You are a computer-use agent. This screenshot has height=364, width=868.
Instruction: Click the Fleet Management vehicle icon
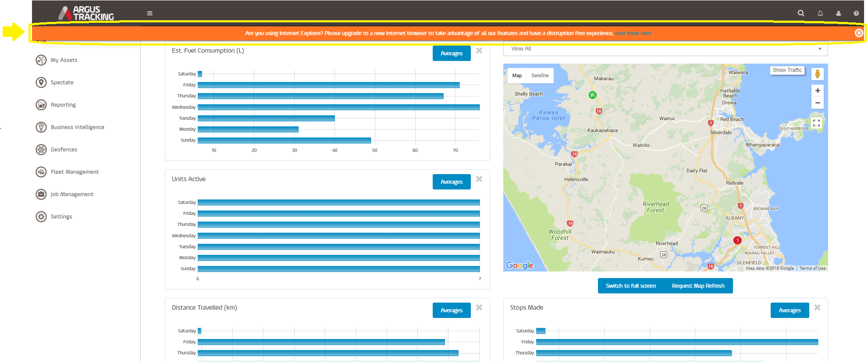[x=41, y=172]
